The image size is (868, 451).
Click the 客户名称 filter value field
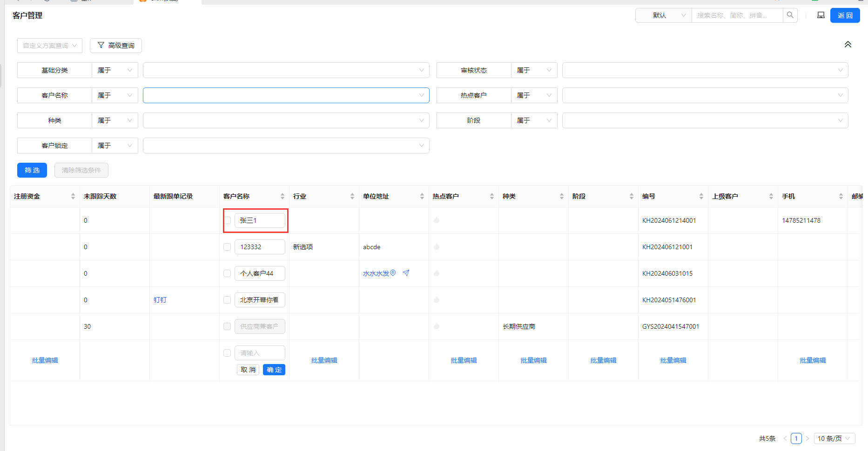point(286,95)
